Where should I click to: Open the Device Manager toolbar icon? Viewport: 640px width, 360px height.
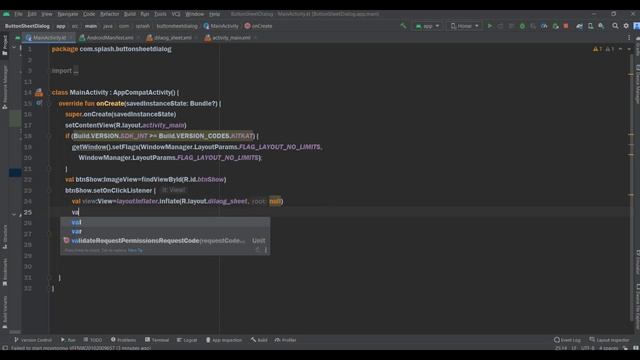590,26
